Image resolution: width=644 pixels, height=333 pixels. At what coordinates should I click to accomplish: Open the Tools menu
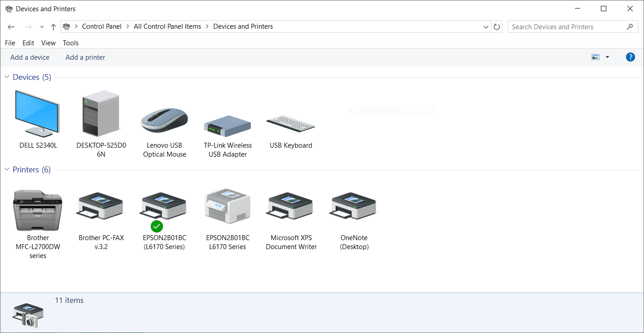70,43
